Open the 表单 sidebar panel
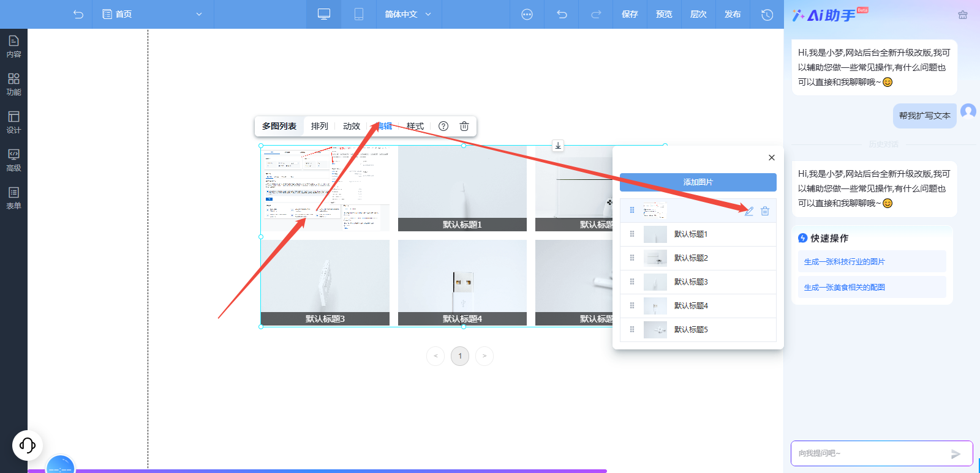Viewport: 980px width, 473px height. pos(13,198)
